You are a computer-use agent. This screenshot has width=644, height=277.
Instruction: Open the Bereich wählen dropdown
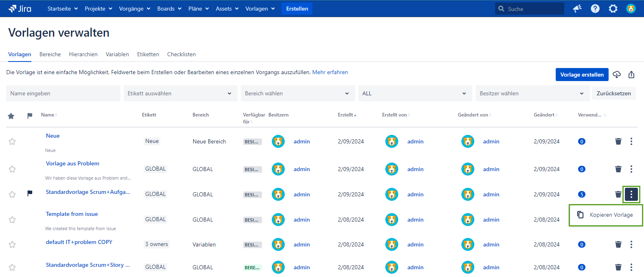click(297, 93)
